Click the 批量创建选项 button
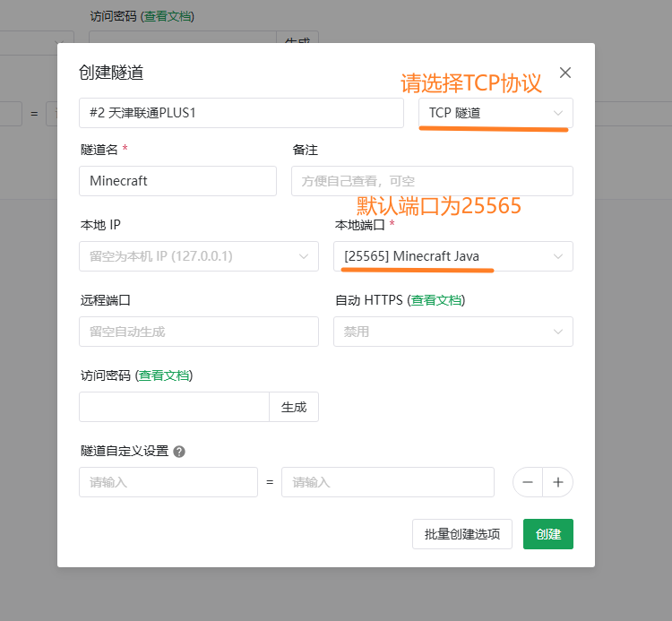 coord(462,534)
